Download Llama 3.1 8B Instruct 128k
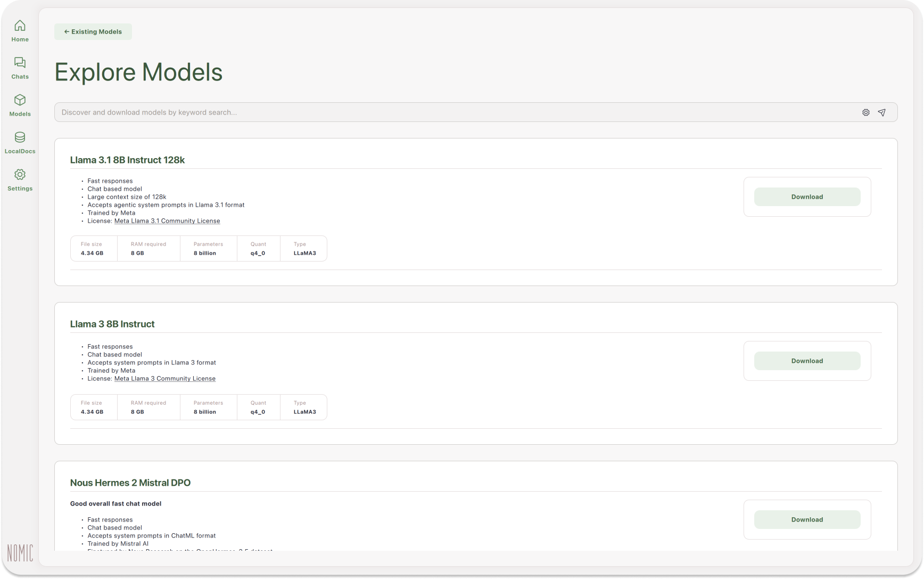The height and width of the screenshot is (579, 924). 807,197
